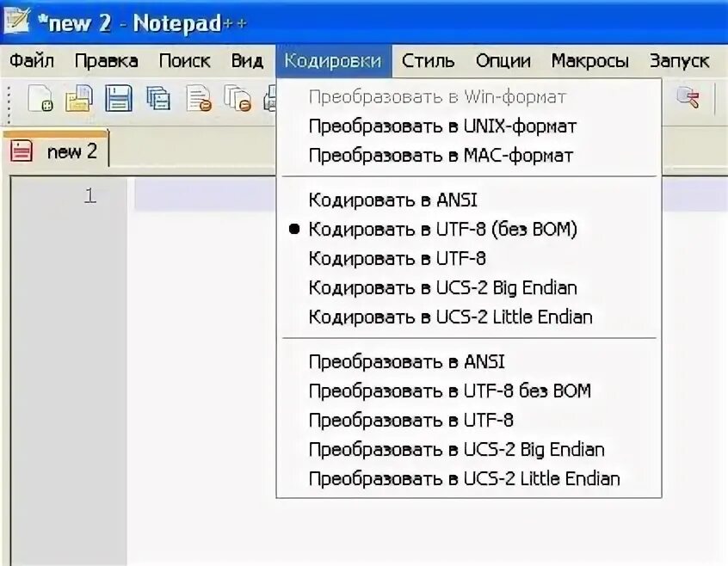728x566 pixels.
Task: Choose Преобразовать в MAC-формат
Action: coord(469,156)
